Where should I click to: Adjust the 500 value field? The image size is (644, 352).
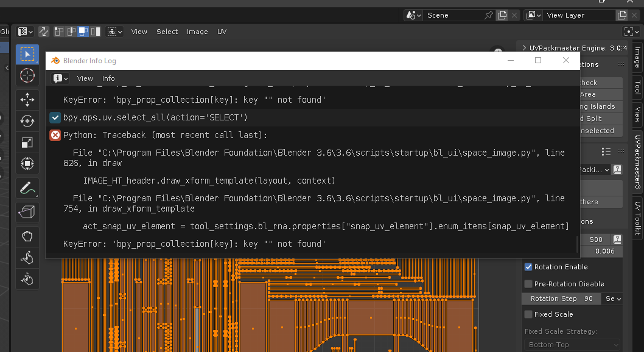tap(595, 239)
